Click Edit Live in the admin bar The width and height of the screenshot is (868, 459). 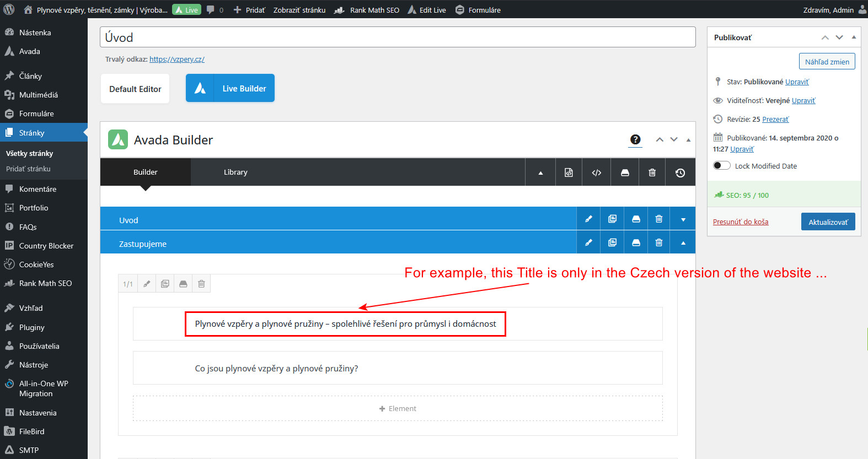[426, 10]
